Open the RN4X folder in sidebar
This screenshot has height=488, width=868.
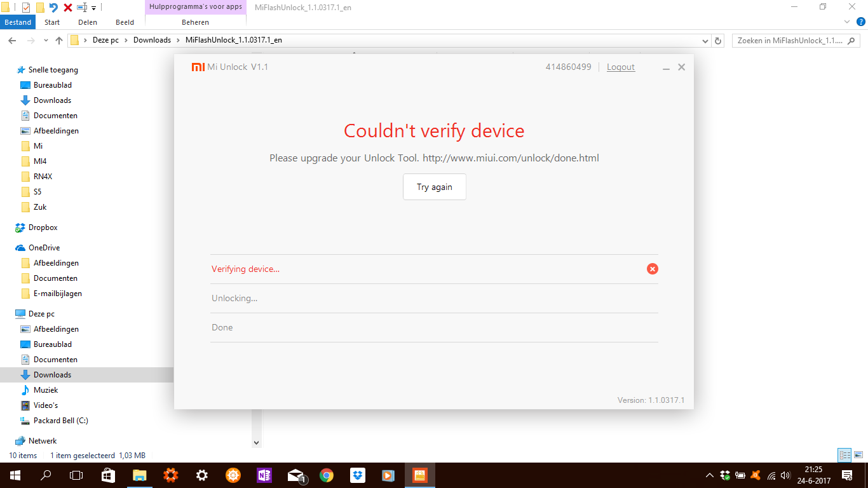[36, 177]
